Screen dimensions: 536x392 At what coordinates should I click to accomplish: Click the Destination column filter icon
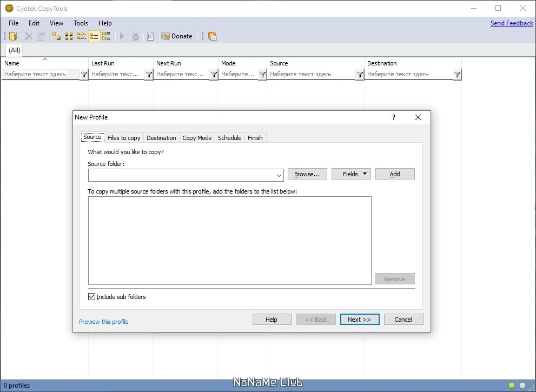pyautogui.click(x=458, y=74)
